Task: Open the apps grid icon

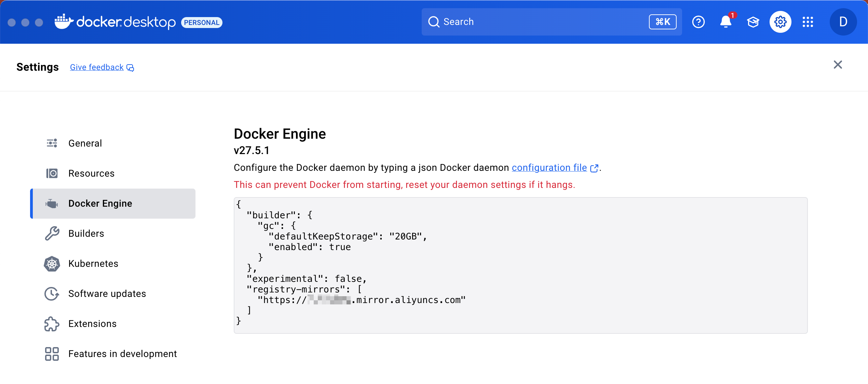Action: [808, 22]
